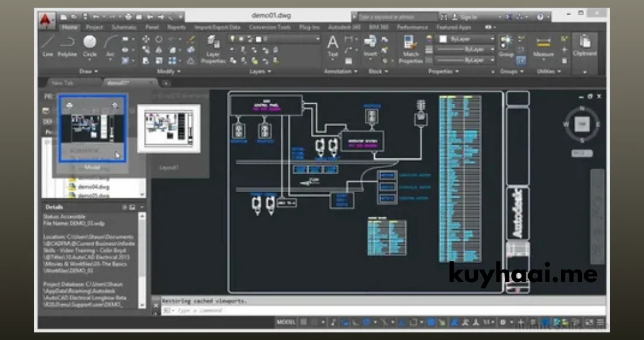Click the Erase tool in Modify panel
This screenshot has height=340, width=644.
point(191,39)
